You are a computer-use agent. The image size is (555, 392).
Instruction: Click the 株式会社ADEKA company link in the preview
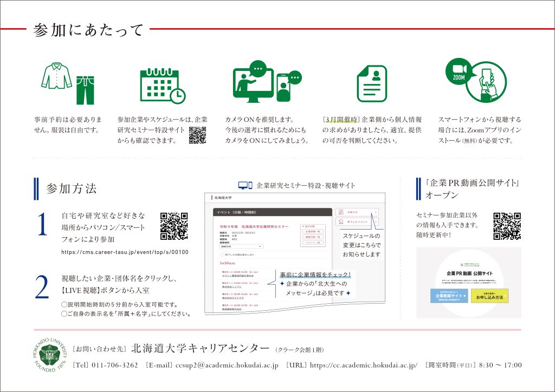tap(233, 298)
